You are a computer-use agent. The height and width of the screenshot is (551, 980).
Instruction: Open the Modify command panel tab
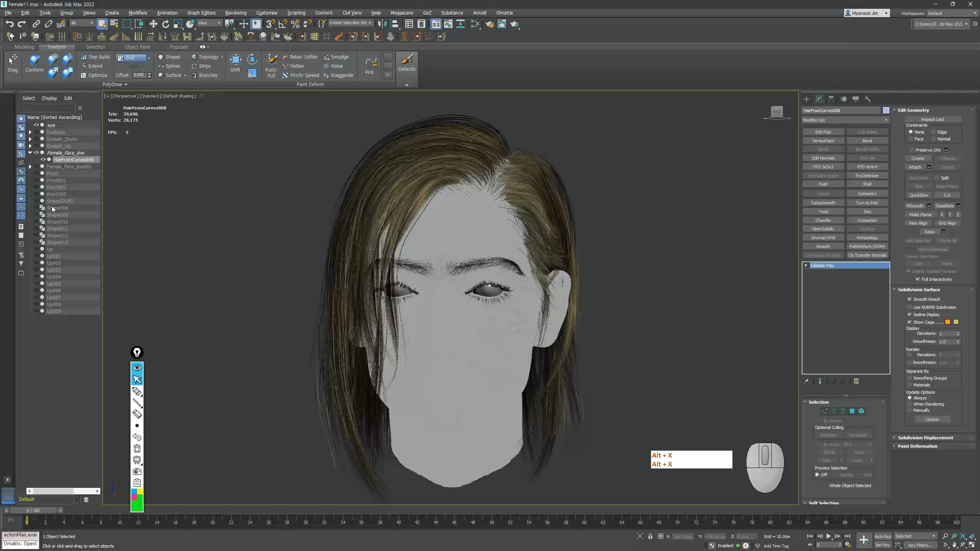(819, 99)
